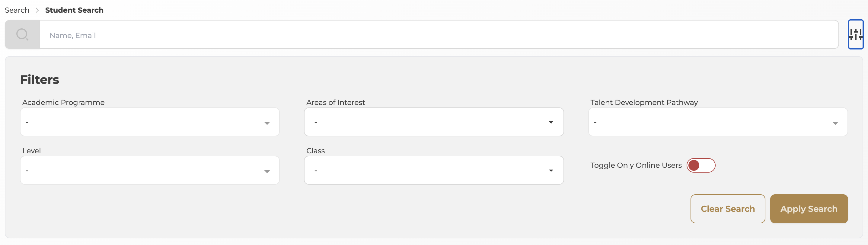Click the Student Search breadcrumb item

tap(74, 11)
